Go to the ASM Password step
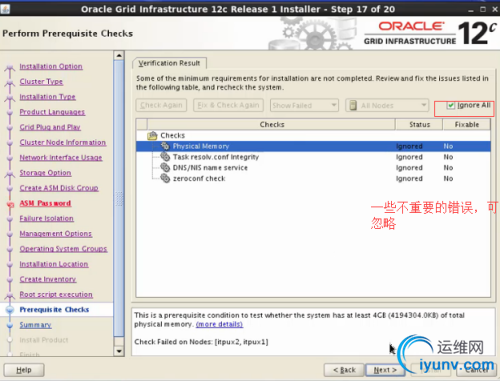Screen dimensions: 500x381 point(45,203)
